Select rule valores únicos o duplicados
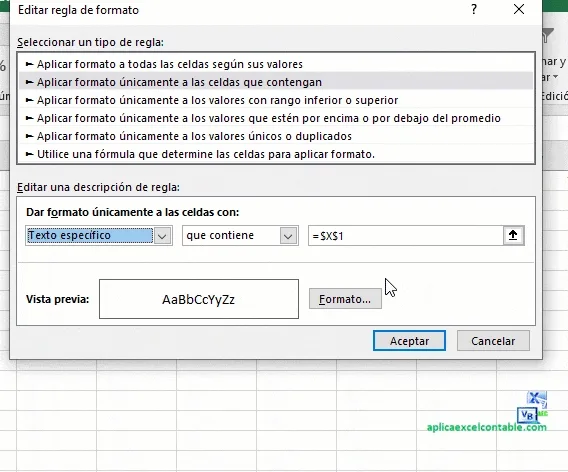Viewport: 568px width, 472px height. point(276,136)
